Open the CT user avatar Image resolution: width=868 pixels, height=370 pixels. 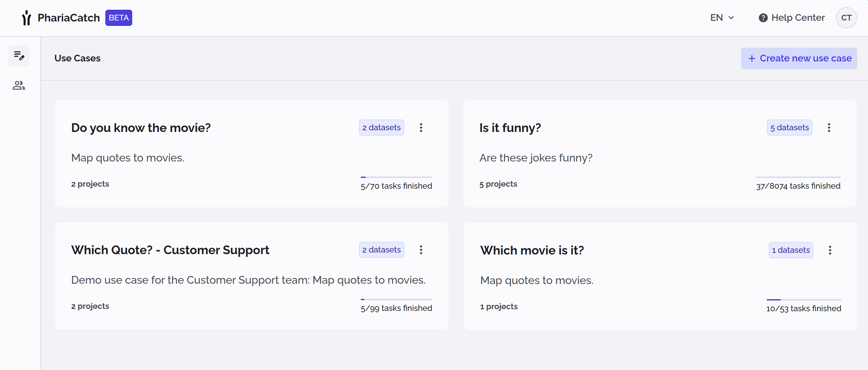(x=846, y=18)
